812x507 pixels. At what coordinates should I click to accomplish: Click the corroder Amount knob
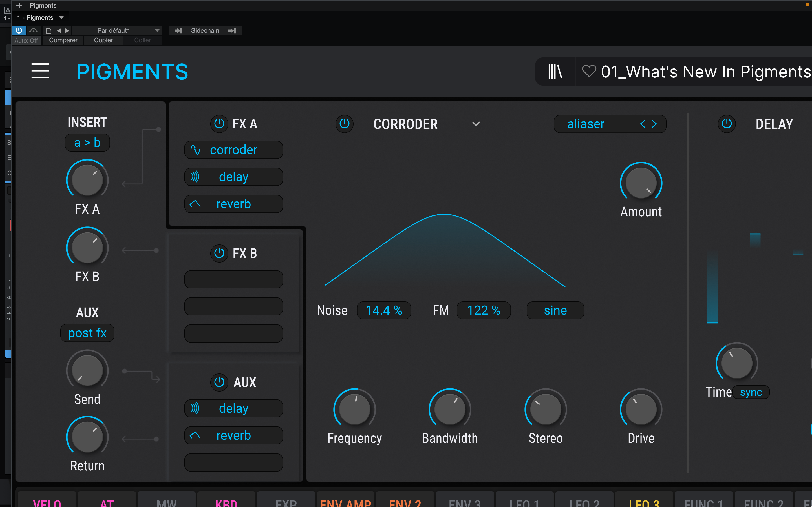pyautogui.click(x=641, y=183)
